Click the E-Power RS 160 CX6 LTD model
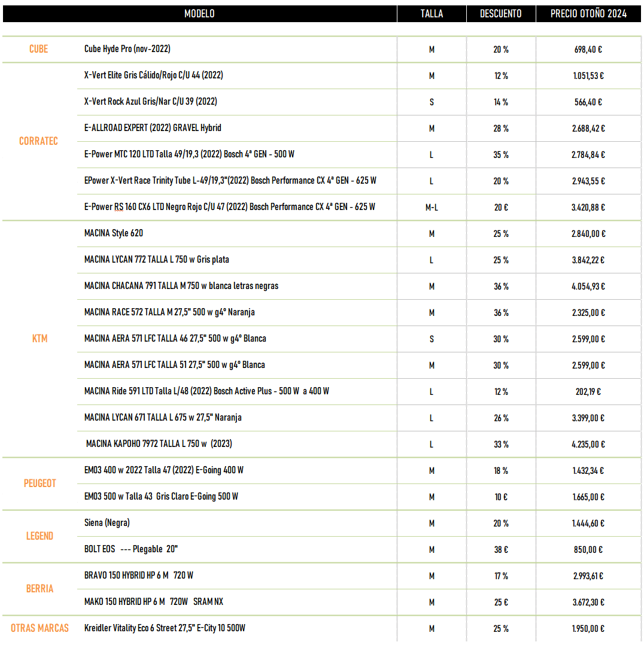Image resolution: width=644 pixels, height=648 pixels. [x=230, y=207]
